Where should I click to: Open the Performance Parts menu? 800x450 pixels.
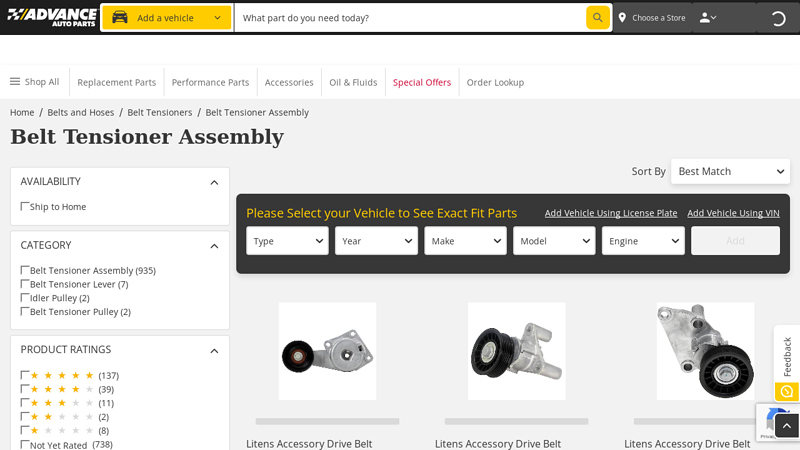[x=210, y=82]
